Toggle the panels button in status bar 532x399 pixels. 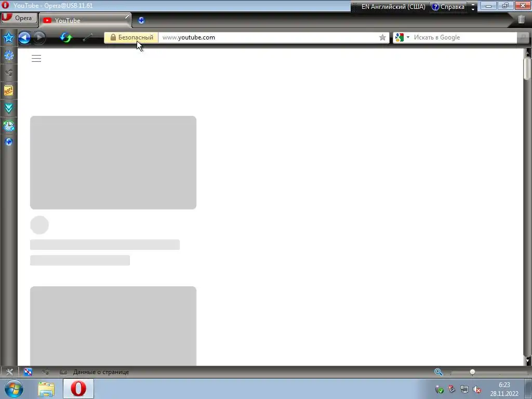click(9, 372)
